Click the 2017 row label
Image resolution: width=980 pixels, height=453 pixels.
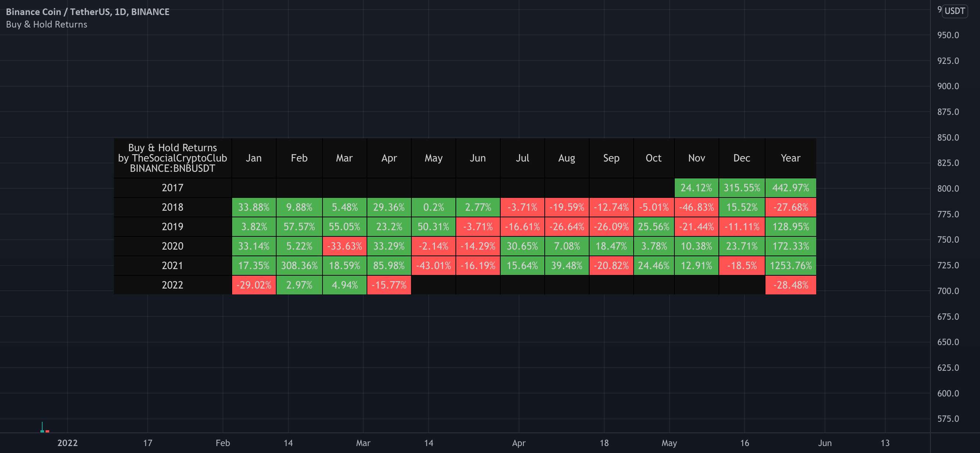point(173,188)
